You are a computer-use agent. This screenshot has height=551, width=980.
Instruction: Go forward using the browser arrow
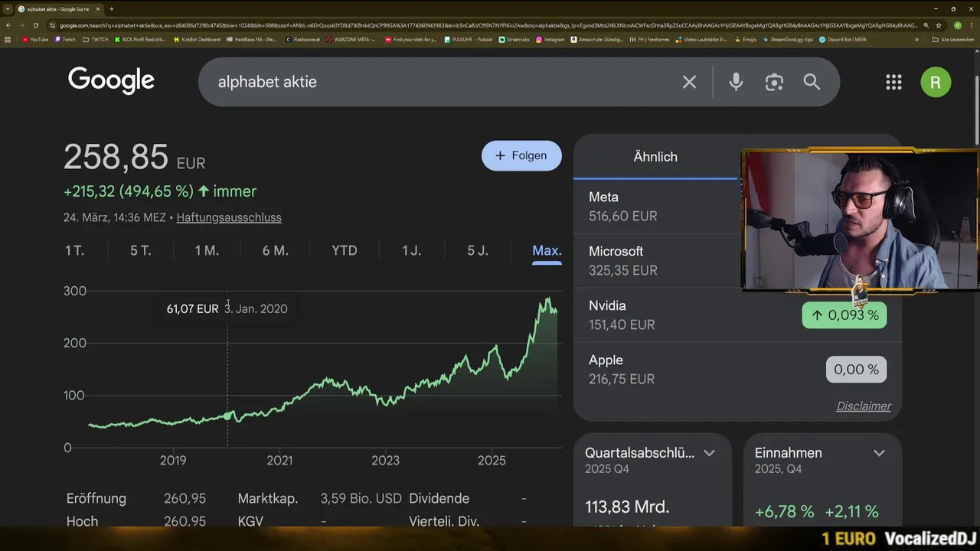click(x=21, y=25)
